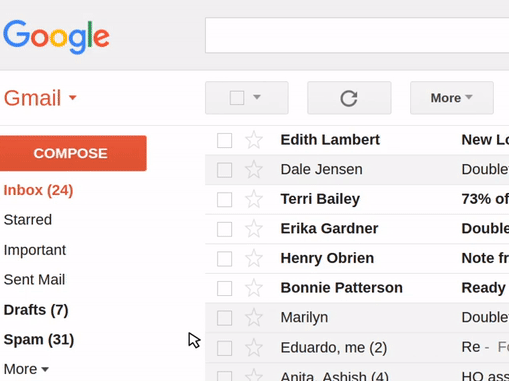509x381 pixels.
Task: Star the Bonnie Patterson email
Action: pos(254,288)
